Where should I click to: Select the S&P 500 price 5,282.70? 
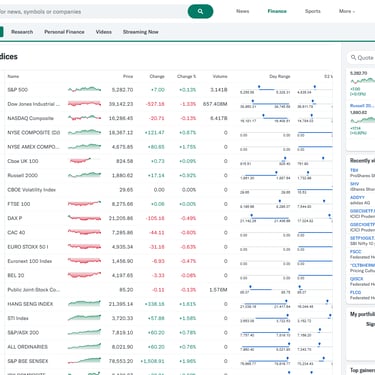coord(122,90)
